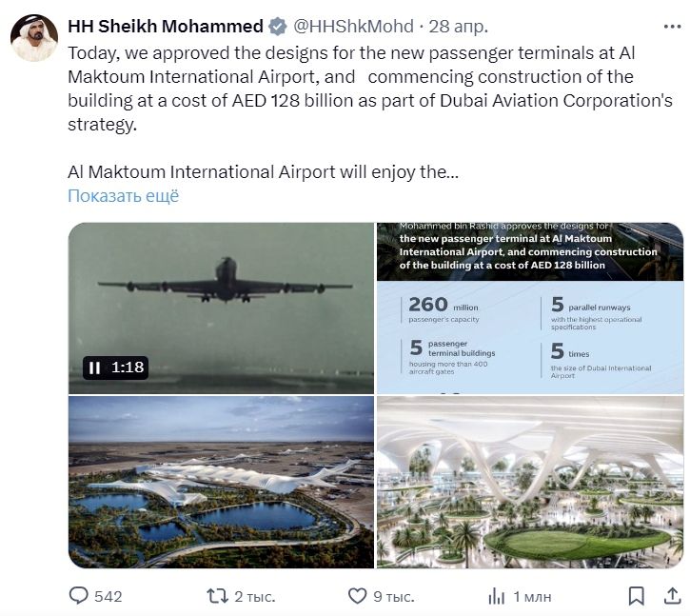The width and height of the screenshot is (690, 616).
Task: Expand the tweet via "Показать ещё"
Action: pos(123,196)
